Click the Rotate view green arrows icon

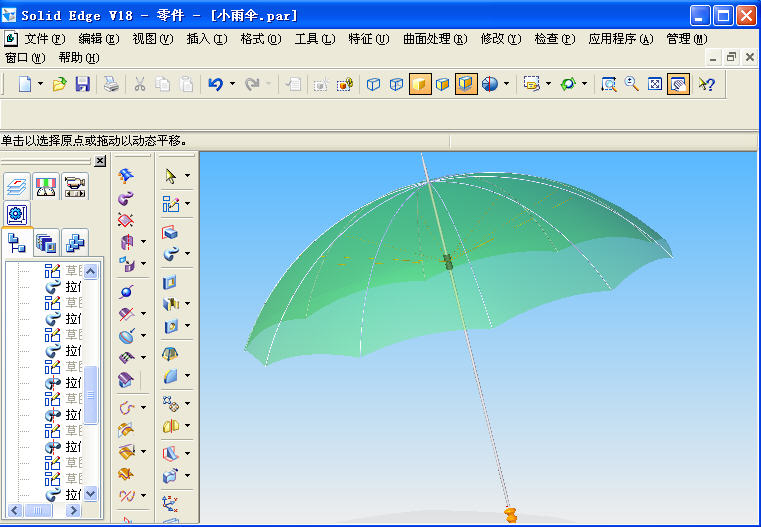coord(567,84)
